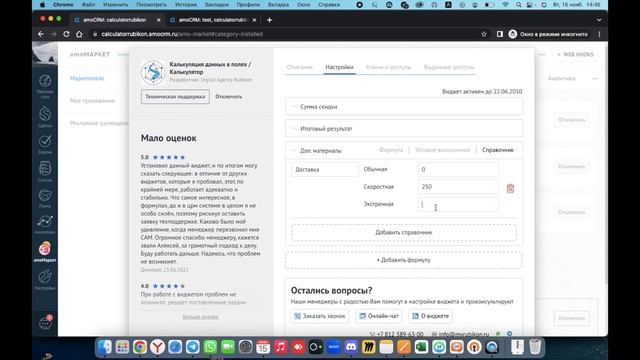Image resolution: width=640 pixels, height=360 pixels.
Task: Open the Условия выполнения sub-tab
Action: 442,150
